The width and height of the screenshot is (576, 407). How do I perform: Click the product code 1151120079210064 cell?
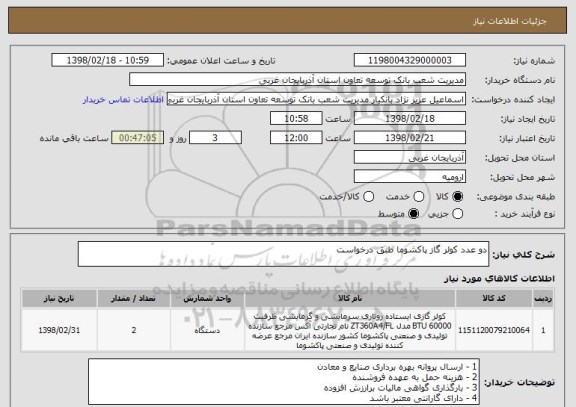click(494, 330)
